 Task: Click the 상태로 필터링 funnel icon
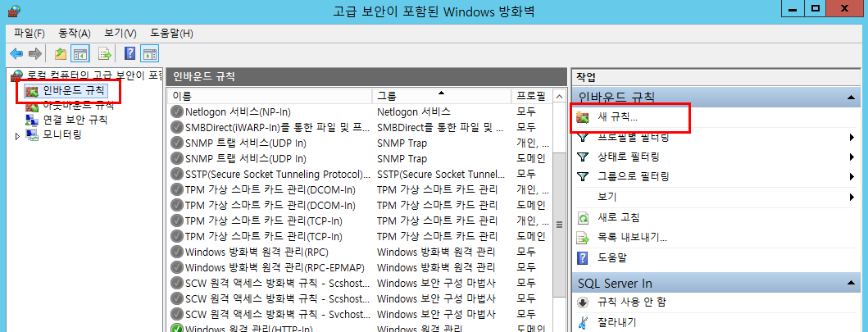pyautogui.click(x=583, y=157)
